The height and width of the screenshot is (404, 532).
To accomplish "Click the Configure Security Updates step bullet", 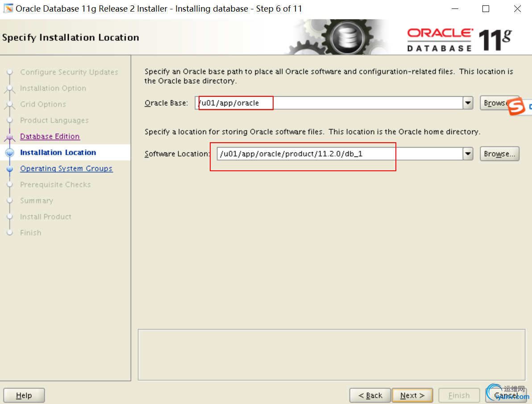I will click(10, 72).
